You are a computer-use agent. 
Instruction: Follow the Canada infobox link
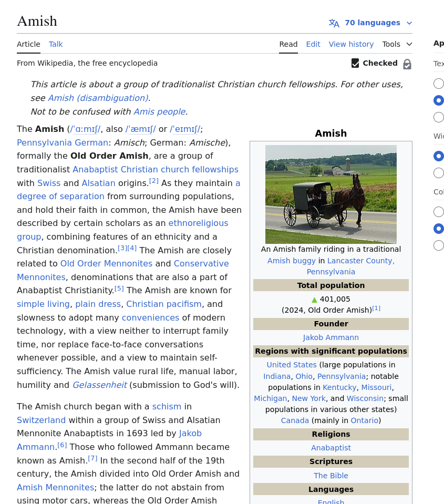[295, 420]
